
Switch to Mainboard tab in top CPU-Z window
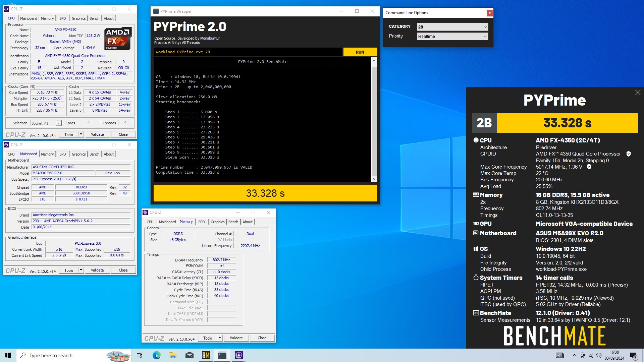(x=29, y=18)
